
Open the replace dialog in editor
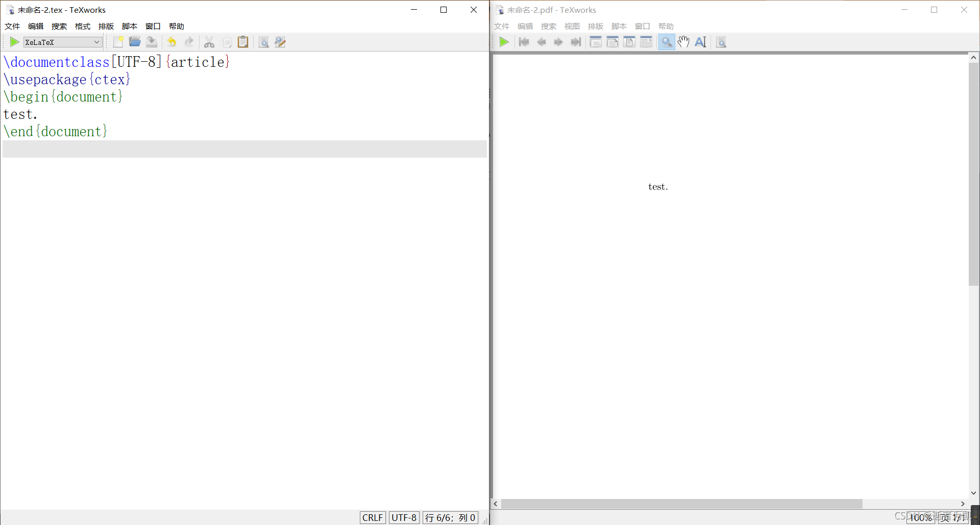click(280, 42)
